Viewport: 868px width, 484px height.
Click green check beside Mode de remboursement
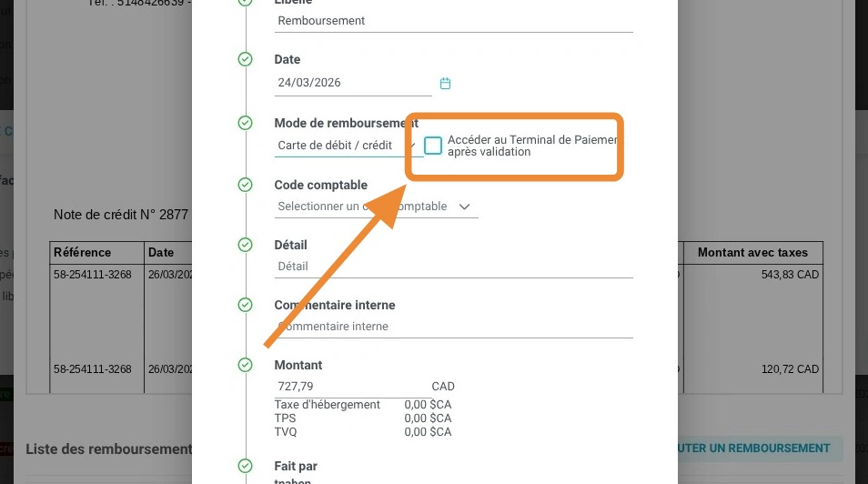(245, 123)
